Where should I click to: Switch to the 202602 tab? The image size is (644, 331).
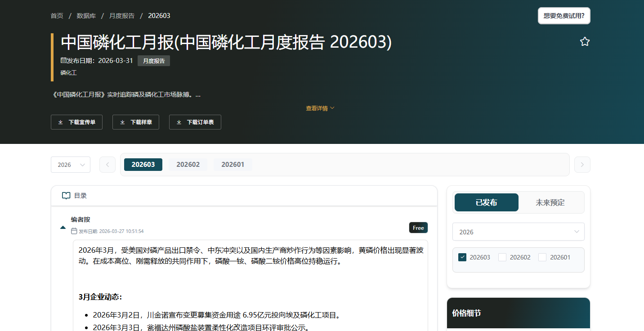click(188, 164)
